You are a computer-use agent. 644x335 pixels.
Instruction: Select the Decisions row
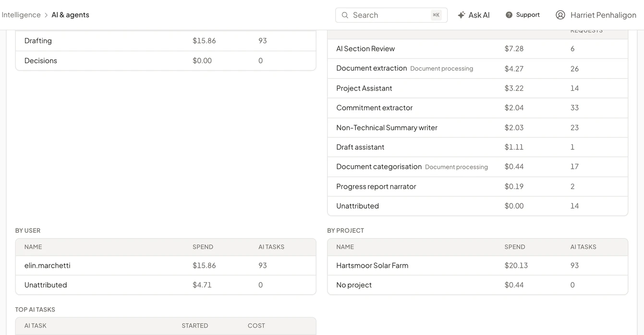166,60
